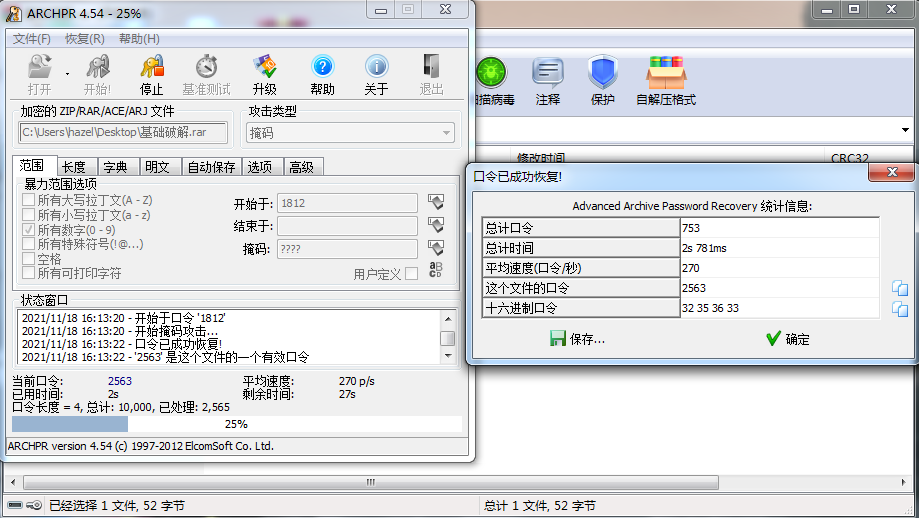Viewport: 919px width, 518px height.
Task: Click the aBcD user-defined charset icon
Action: pos(435,270)
